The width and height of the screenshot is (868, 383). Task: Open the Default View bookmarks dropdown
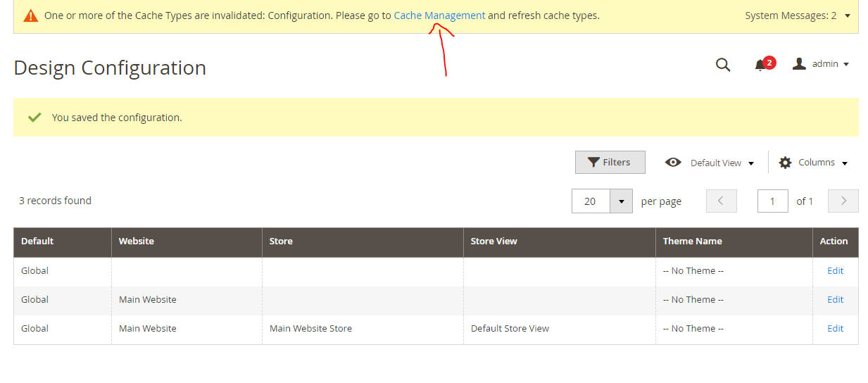pyautogui.click(x=722, y=163)
